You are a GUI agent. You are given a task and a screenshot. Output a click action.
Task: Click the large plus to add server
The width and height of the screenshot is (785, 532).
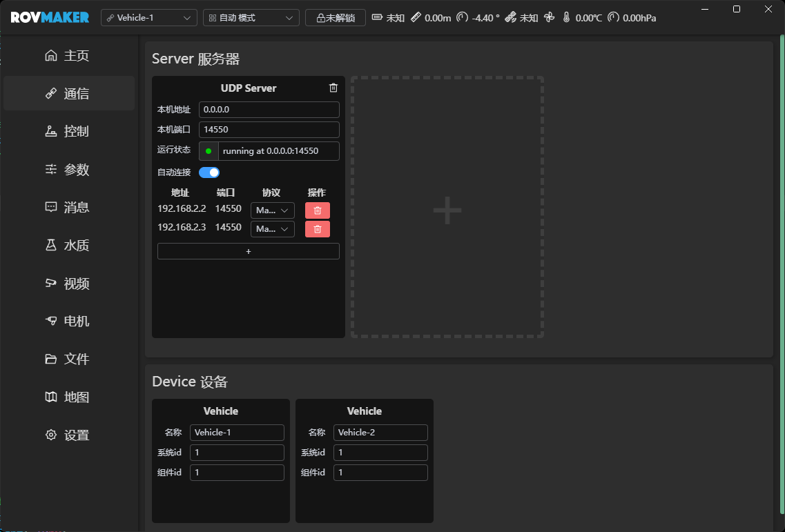point(447,208)
